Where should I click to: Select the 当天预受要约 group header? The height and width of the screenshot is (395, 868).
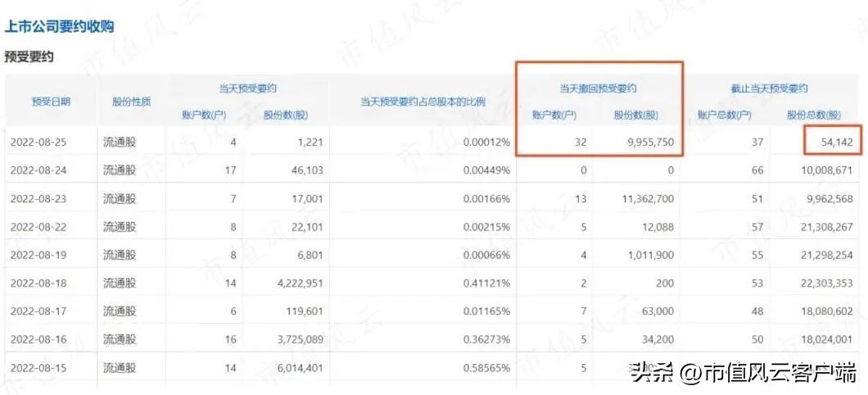pyautogui.click(x=247, y=88)
